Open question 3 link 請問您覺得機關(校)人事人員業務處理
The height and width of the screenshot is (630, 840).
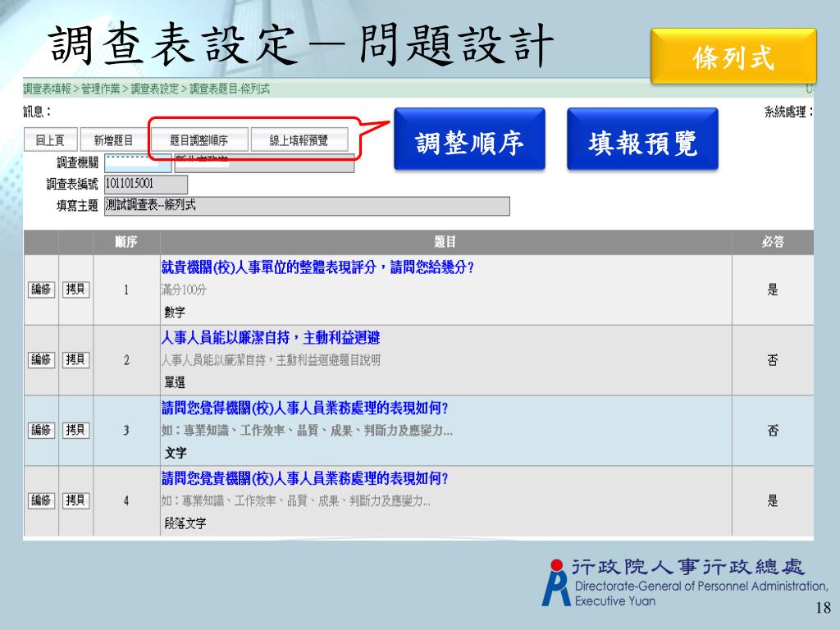pos(304,408)
